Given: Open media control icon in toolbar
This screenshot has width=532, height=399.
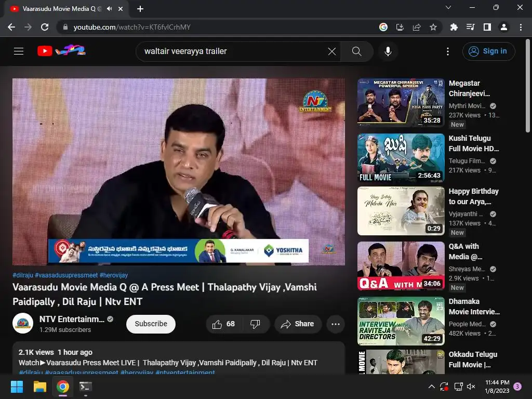Looking at the screenshot, I should pyautogui.click(x=470, y=27).
